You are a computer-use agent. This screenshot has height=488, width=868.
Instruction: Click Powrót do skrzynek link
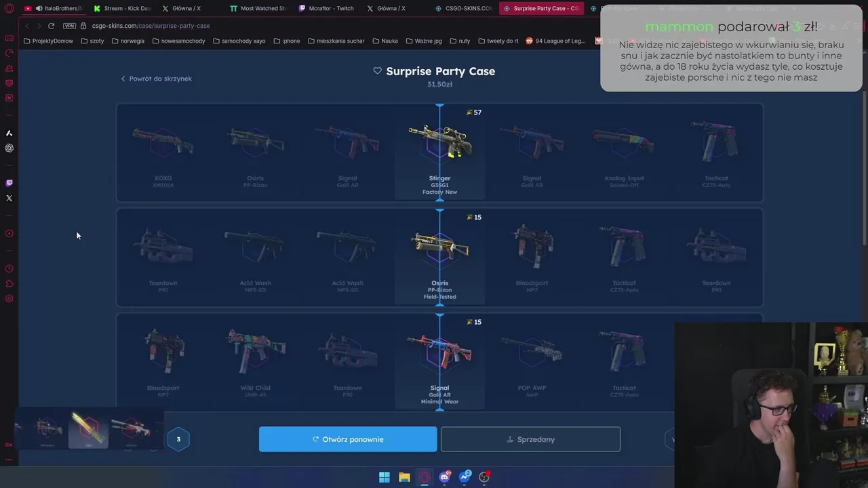pos(156,79)
